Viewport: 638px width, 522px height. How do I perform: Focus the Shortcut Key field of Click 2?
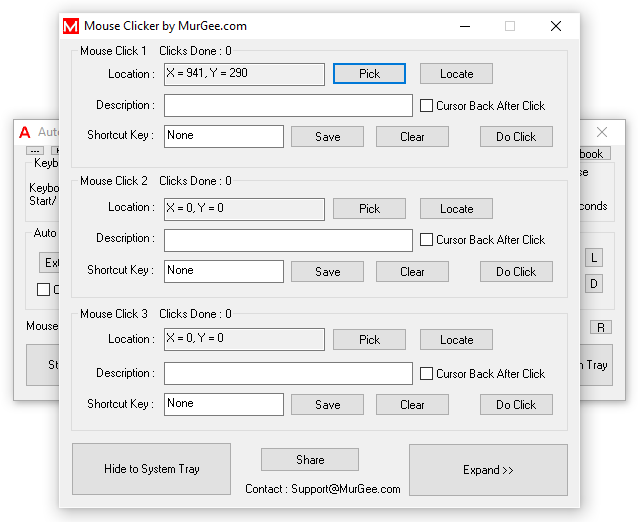pyautogui.click(x=224, y=271)
